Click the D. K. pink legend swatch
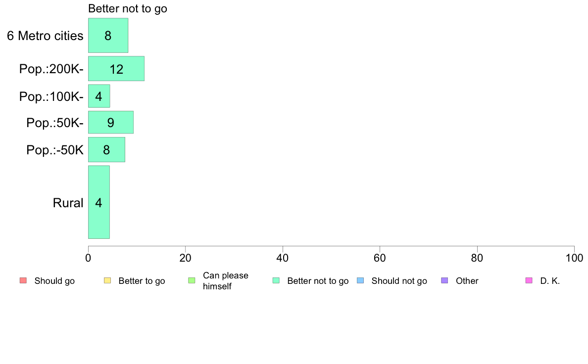 click(x=529, y=280)
